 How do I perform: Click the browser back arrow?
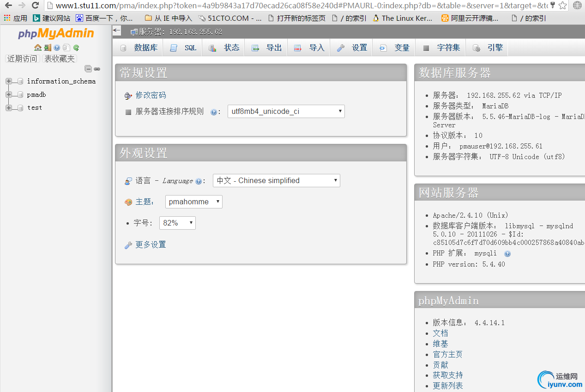pyautogui.click(x=8, y=6)
